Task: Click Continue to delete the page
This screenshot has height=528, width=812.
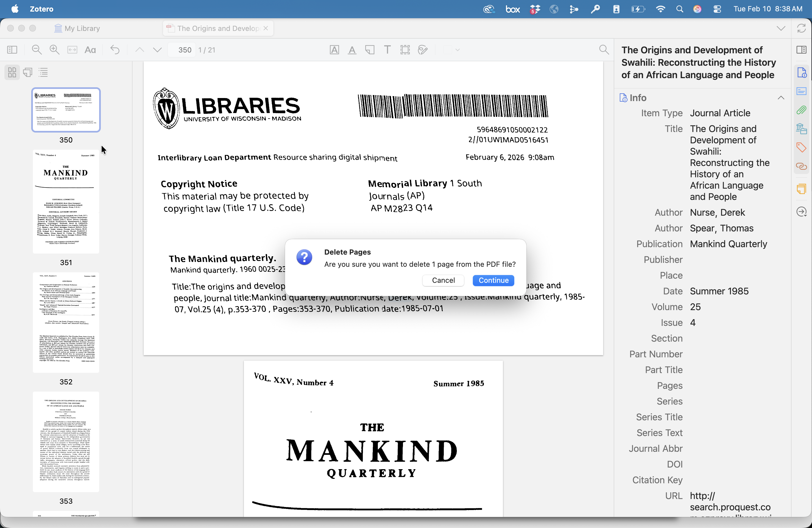Action: click(x=493, y=280)
